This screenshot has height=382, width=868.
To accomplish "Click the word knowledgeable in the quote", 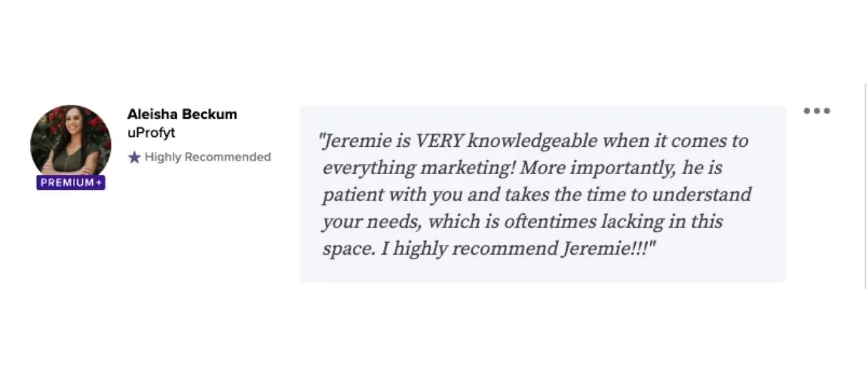I will pos(532,142).
